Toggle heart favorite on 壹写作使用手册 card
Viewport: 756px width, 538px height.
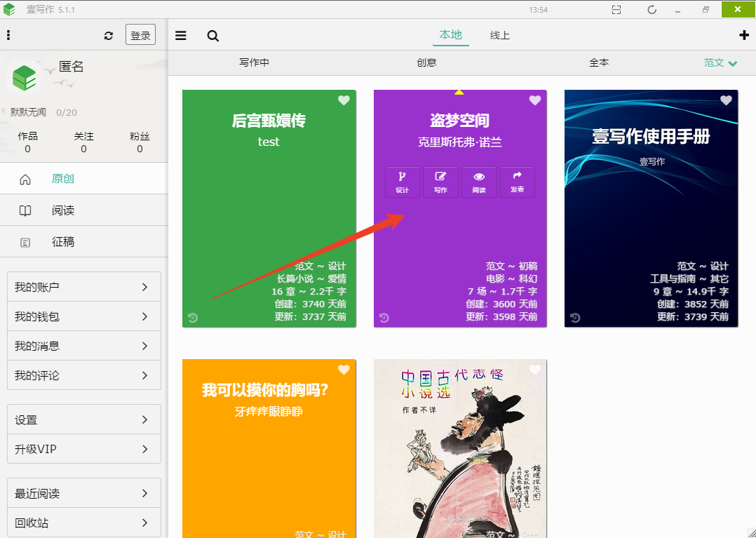coord(726,100)
